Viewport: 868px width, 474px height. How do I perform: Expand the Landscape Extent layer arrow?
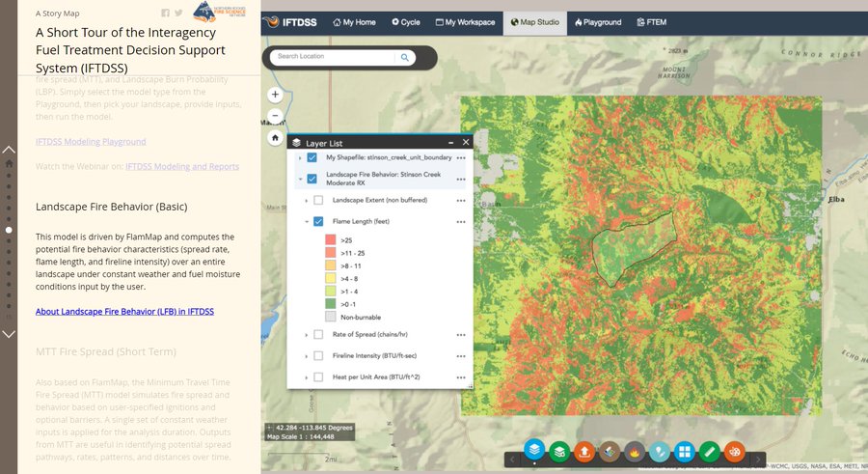coord(306,201)
